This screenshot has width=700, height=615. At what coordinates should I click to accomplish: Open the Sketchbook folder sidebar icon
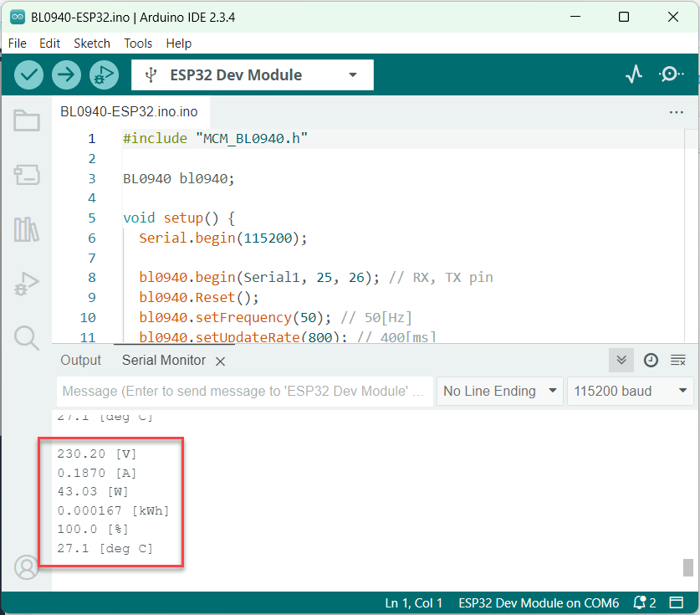pyautogui.click(x=27, y=120)
